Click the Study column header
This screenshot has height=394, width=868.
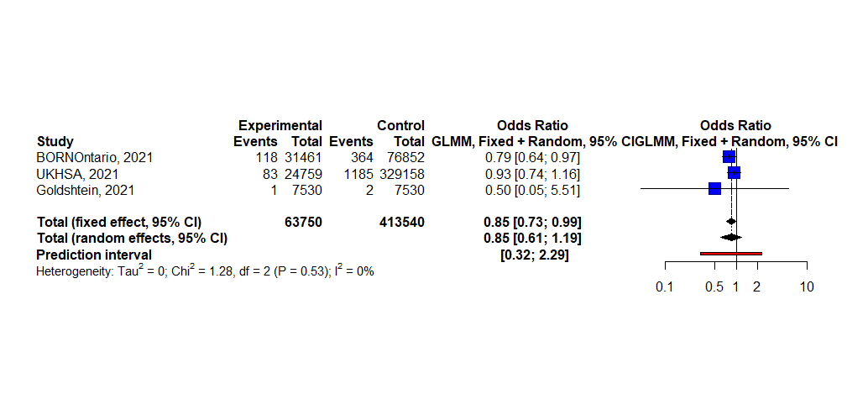[x=55, y=141]
